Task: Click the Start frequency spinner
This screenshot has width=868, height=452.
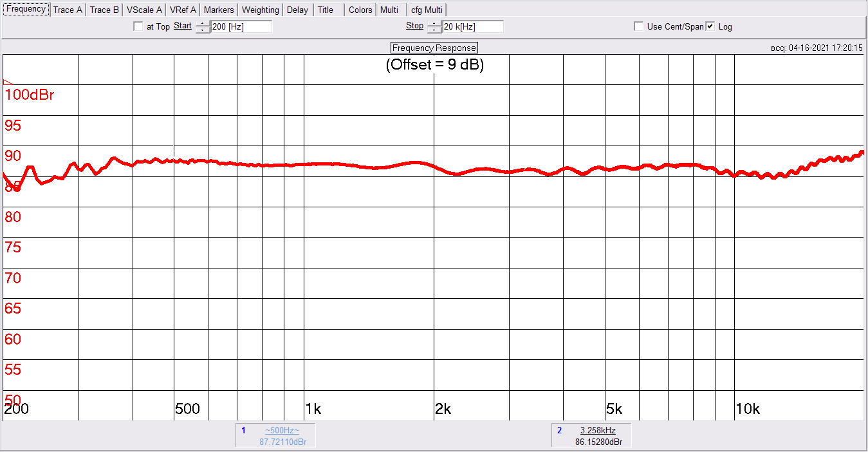Action: click(203, 26)
